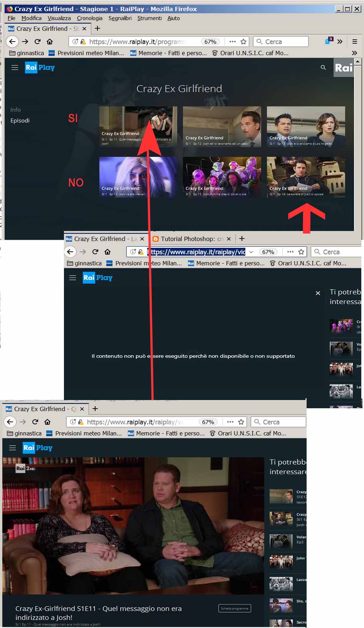
Task: Open 'Orari U.N.S.I.C. caf Mo...' bookmark in top window
Action: (250, 53)
